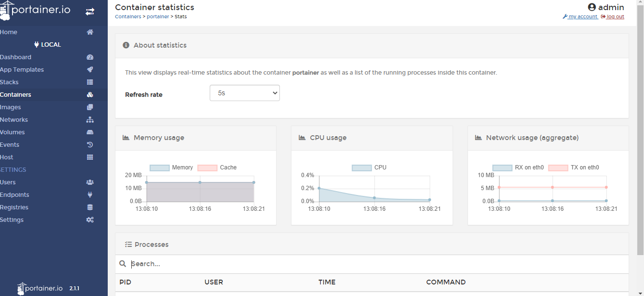Open Users from the sidebar menu

tap(9, 182)
